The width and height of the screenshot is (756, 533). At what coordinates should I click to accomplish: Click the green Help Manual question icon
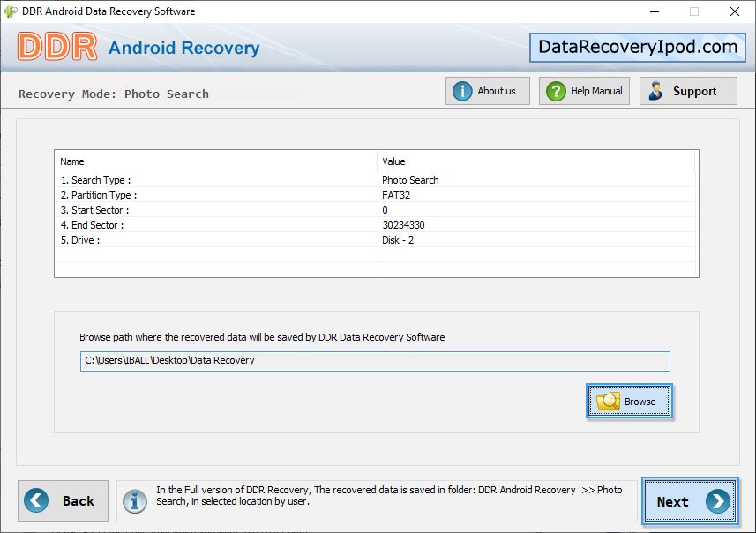(x=556, y=91)
